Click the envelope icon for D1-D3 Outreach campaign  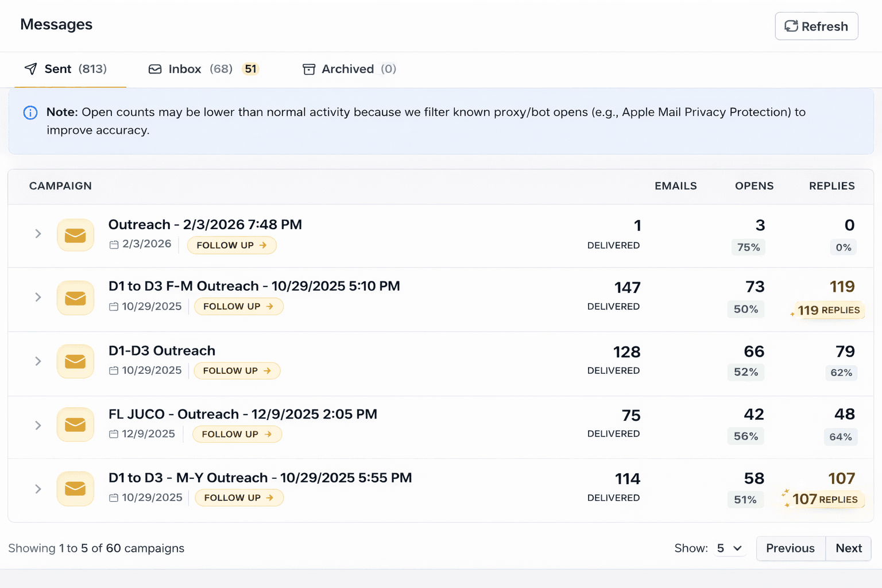tap(75, 361)
